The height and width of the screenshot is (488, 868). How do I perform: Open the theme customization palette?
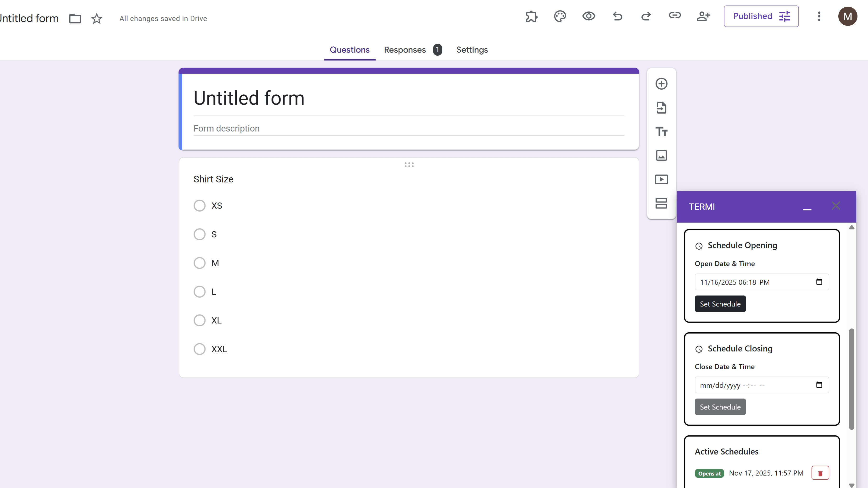click(x=560, y=16)
